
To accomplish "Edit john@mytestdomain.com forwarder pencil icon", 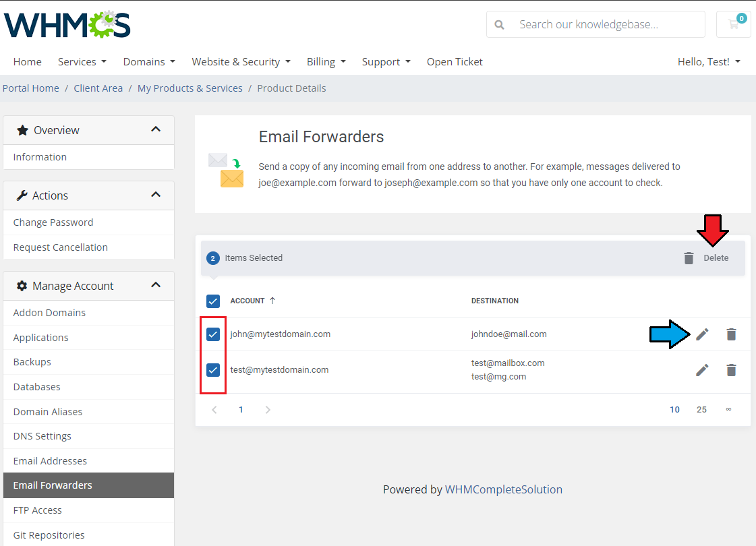I will tap(702, 334).
